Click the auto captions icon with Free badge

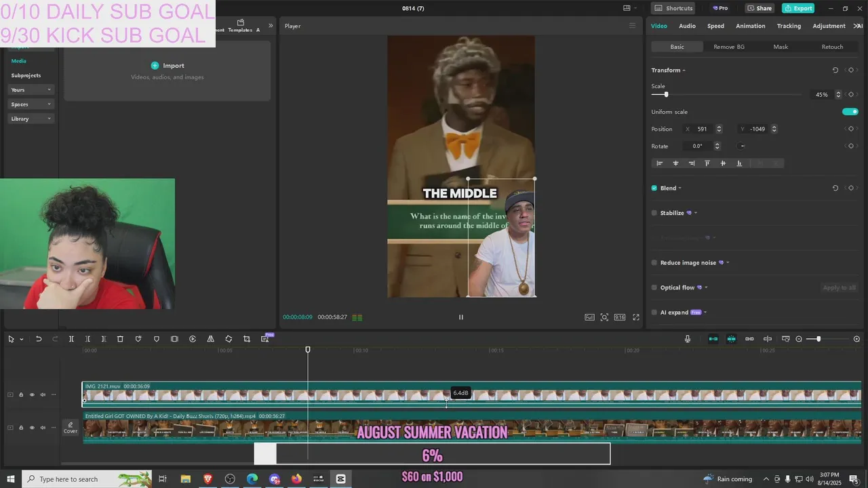(265, 338)
